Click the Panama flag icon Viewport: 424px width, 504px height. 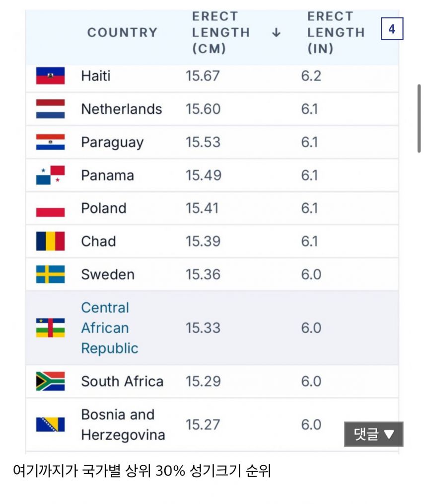pyautogui.click(x=50, y=175)
